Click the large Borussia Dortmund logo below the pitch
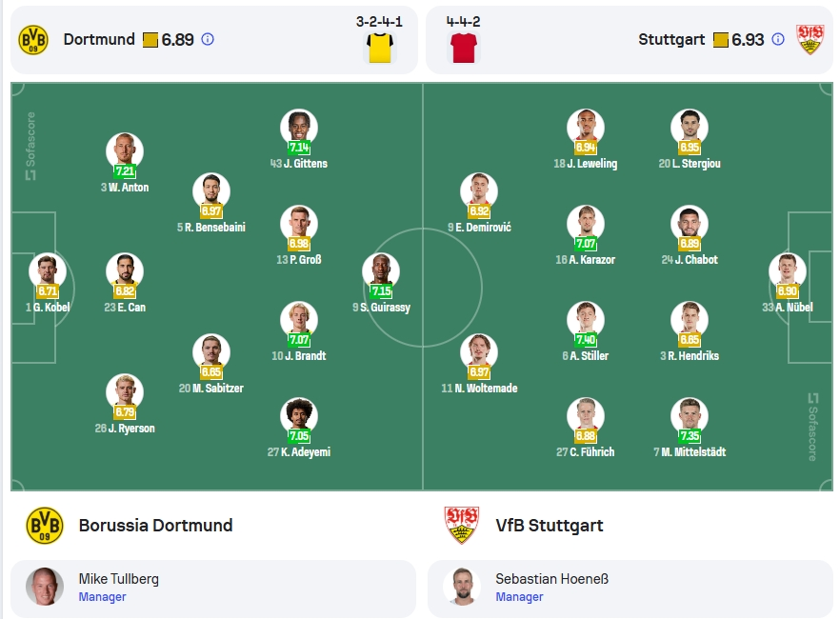Screen dimensions: 840x619 click(45, 526)
